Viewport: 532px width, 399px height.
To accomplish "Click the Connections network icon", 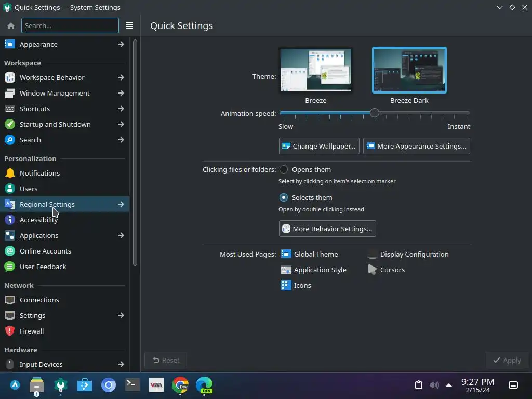I will (x=10, y=300).
